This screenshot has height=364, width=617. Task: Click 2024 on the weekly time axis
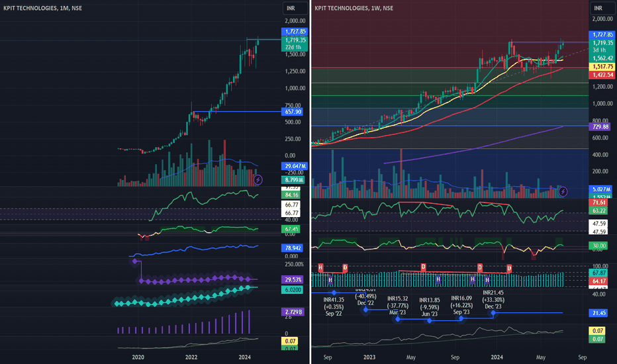497,357
